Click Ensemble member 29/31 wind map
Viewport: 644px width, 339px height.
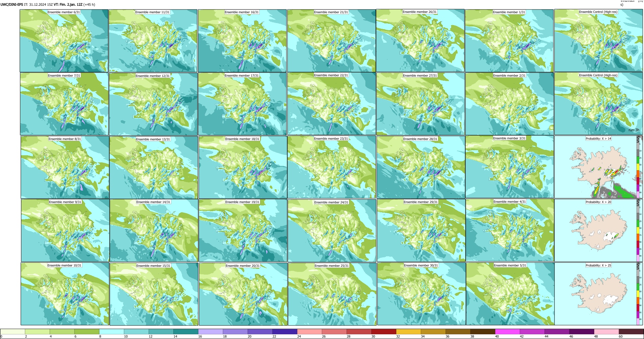(x=421, y=231)
